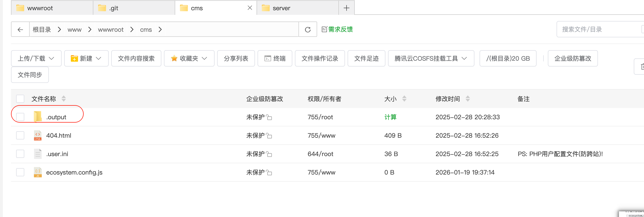Click the 需求反馈 link

click(340, 29)
